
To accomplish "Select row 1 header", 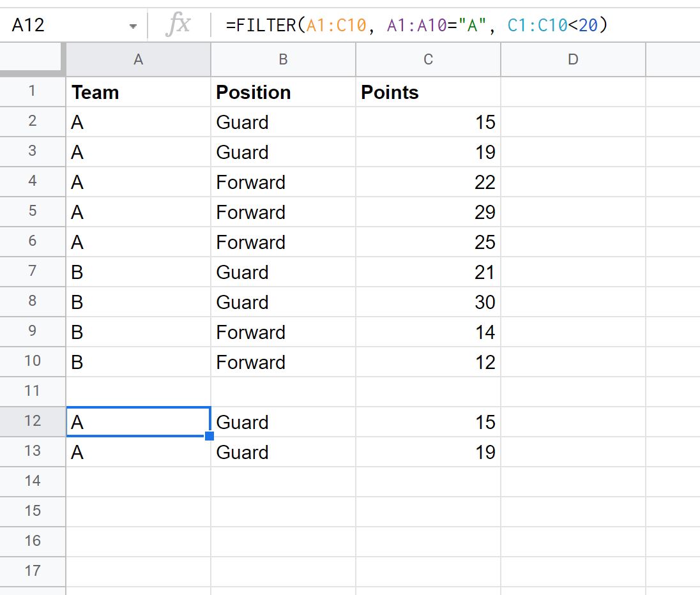I will click(x=32, y=91).
